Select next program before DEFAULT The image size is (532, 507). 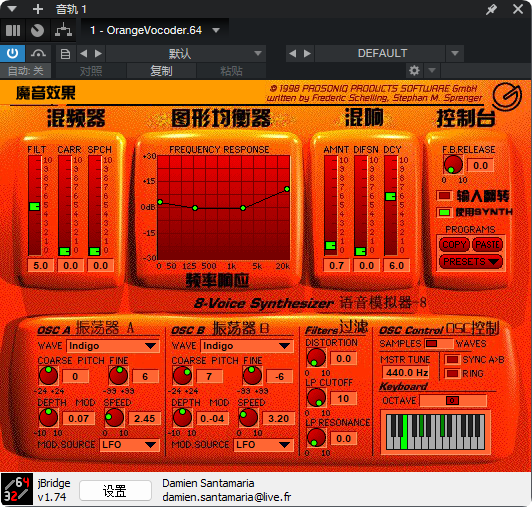(x=307, y=53)
